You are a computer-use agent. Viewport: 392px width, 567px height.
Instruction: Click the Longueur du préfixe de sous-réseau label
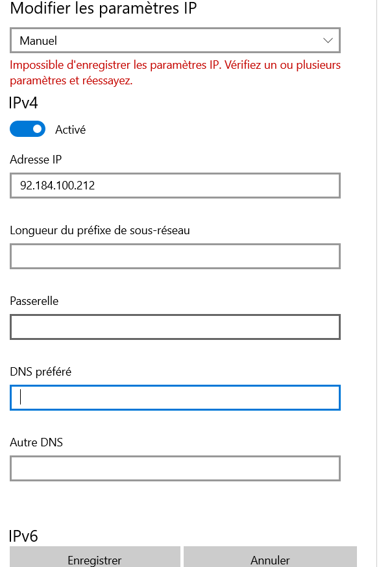(x=100, y=230)
